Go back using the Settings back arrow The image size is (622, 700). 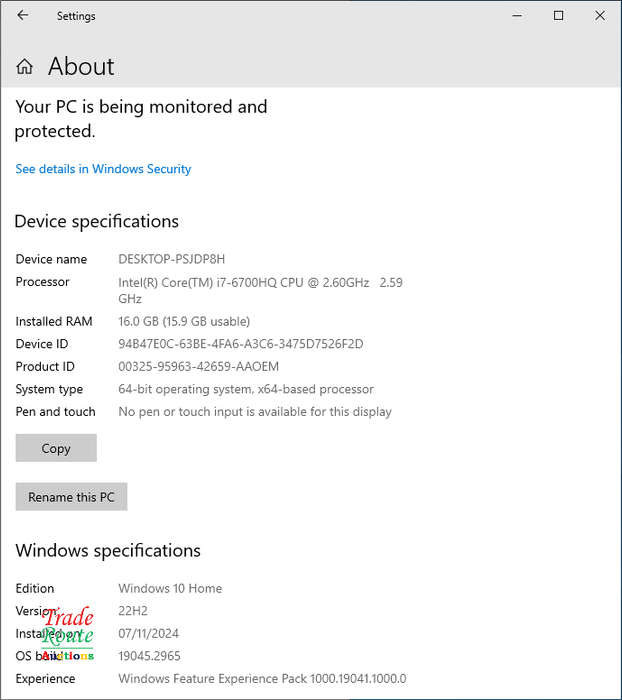[23, 16]
